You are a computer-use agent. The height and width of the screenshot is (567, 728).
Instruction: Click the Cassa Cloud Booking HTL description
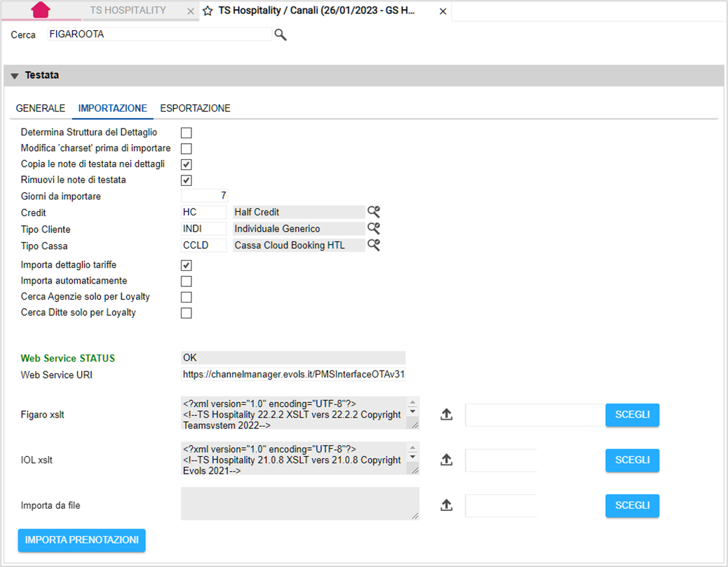click(x=299, y=245)
